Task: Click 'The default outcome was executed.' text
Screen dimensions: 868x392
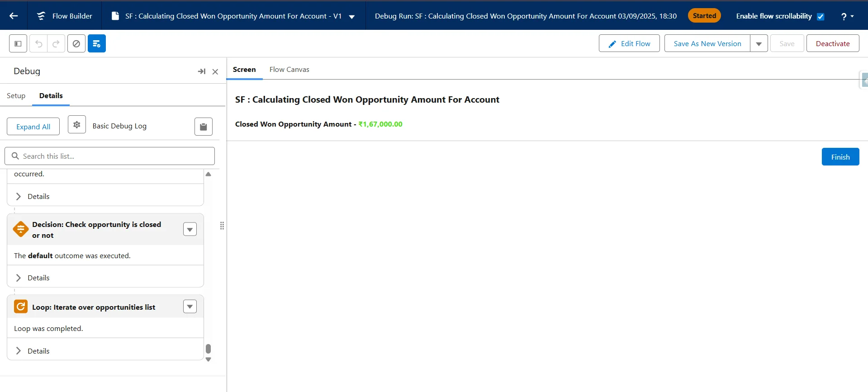Action: [x=72, y=256]
